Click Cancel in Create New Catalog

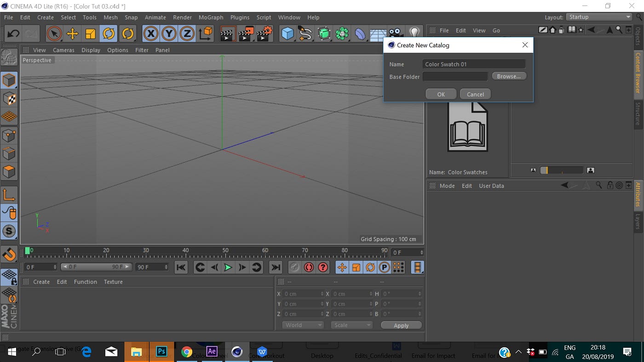click(x=475, y=94)
